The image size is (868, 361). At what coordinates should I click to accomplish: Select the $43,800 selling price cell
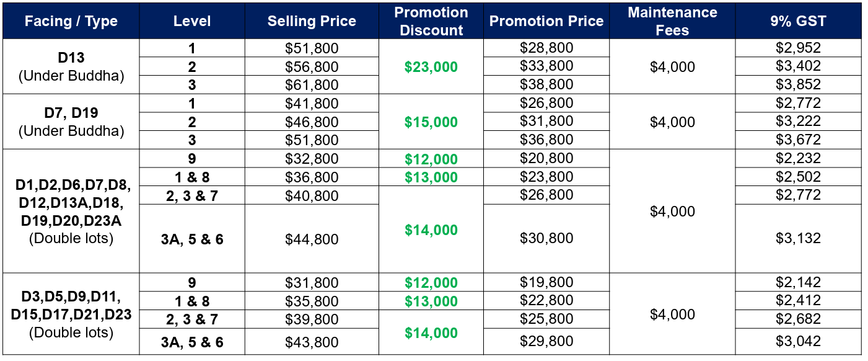point(312,341)
